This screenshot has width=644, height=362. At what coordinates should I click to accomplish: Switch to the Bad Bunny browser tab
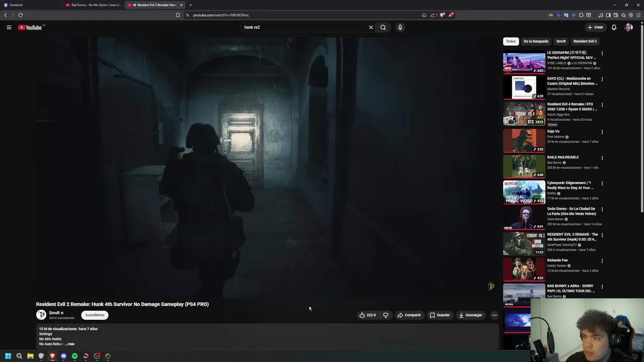(x=93, y=5)
